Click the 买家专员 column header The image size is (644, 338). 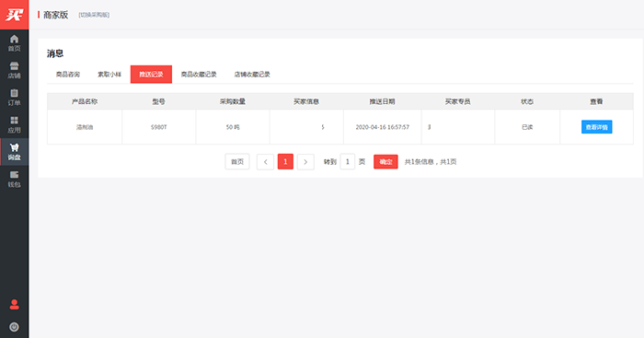[x=457, y=101]
